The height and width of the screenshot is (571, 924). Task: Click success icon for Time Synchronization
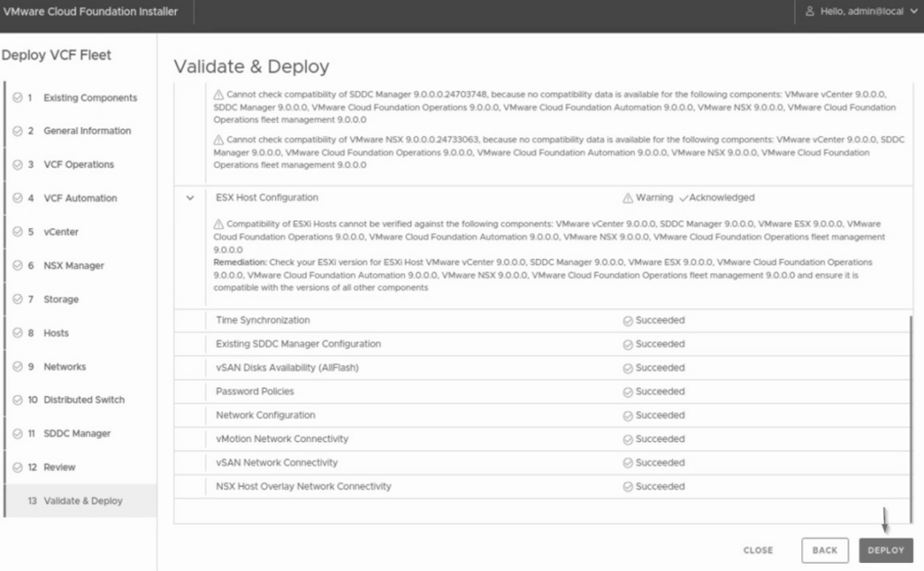628,320
